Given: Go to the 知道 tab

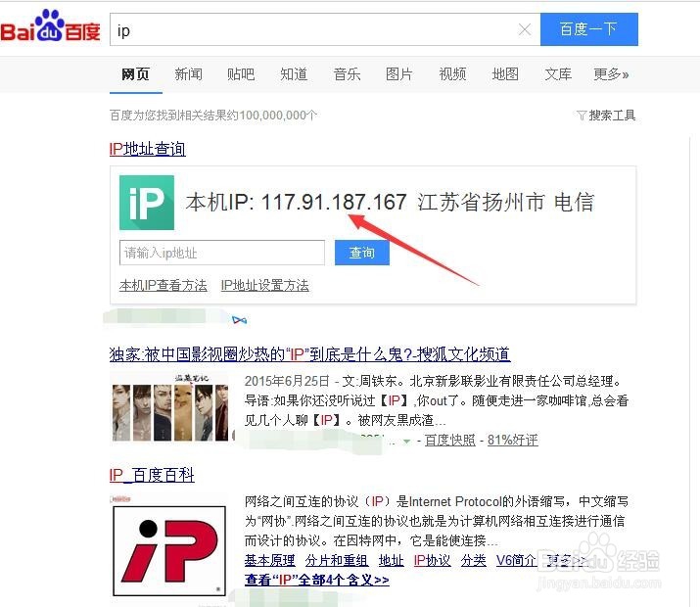Looking at the screenshot, I should point(294,74).
